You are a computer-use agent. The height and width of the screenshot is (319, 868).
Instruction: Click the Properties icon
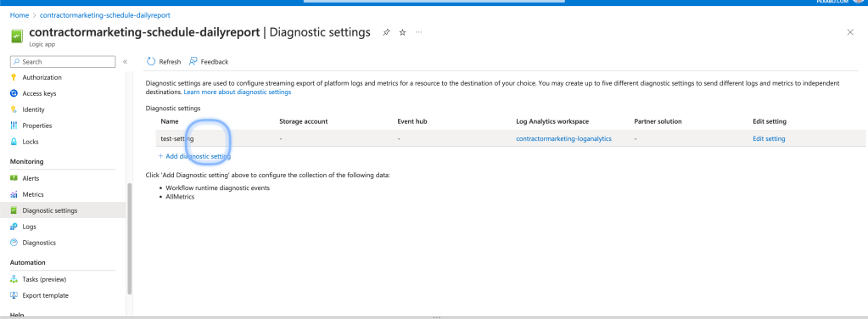pyautogui.click(x=14, y=126)
